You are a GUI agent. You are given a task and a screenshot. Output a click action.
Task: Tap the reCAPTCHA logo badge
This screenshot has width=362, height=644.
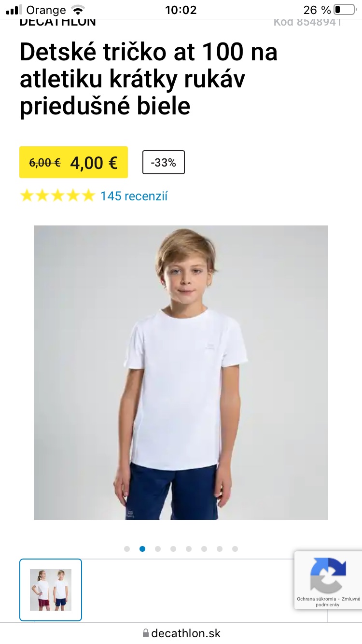point(328,575)
